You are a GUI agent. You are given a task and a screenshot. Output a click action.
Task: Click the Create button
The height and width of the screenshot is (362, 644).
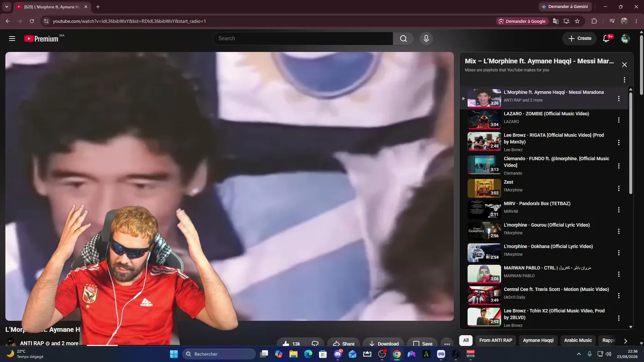tap(580, 39)
